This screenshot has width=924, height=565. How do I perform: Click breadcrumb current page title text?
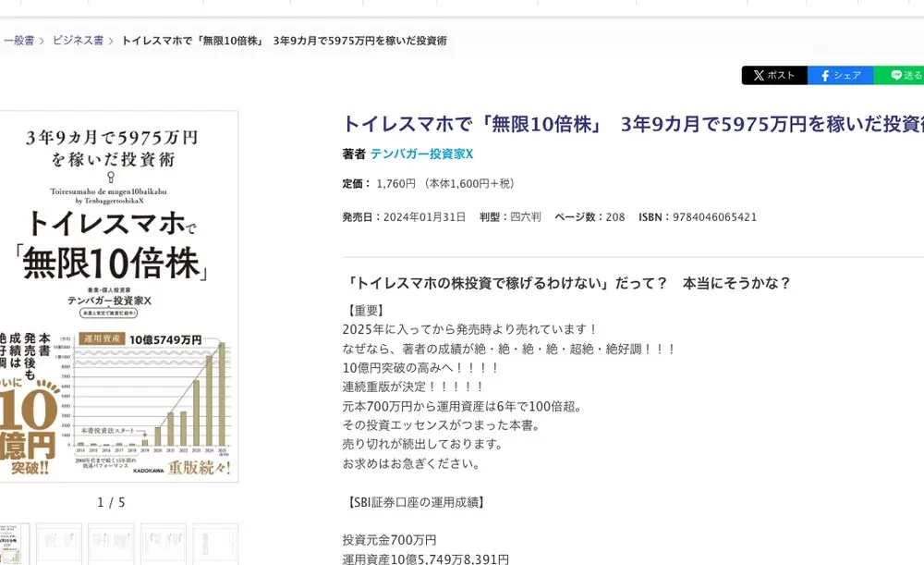point(284,41)
